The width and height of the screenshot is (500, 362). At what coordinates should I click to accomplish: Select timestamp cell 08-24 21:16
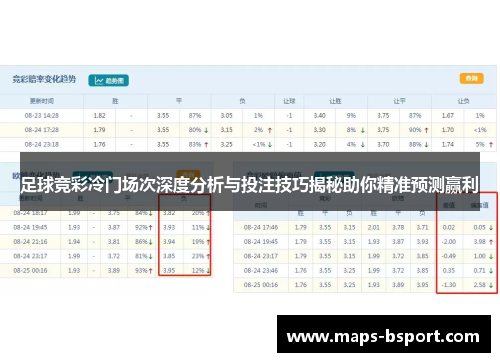point(30,242)
